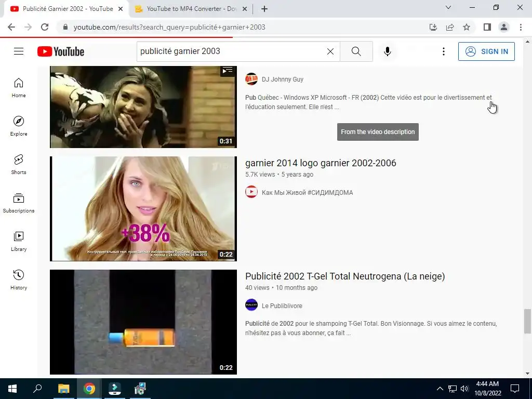The width and height of the screenshot is (532, 399).
Task: Visit the Как Мы Живой channel
Action: point(307,192)
